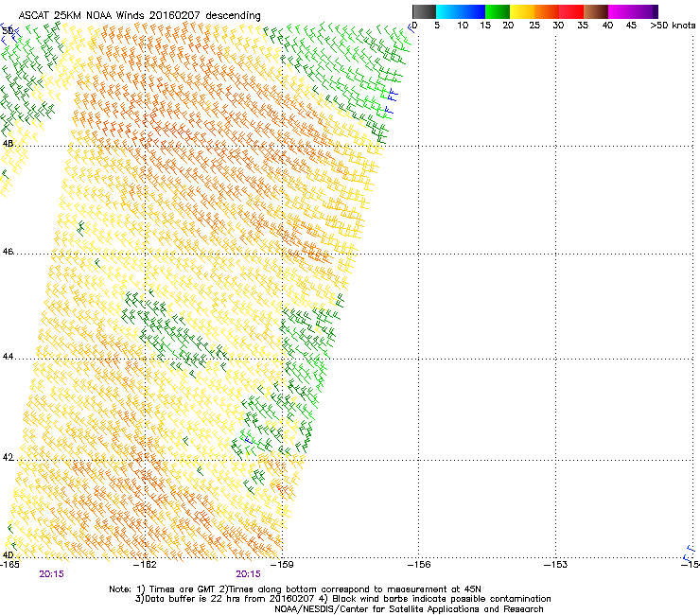
Task: Click the legend scale value '35'
Action: click(583, 26)
